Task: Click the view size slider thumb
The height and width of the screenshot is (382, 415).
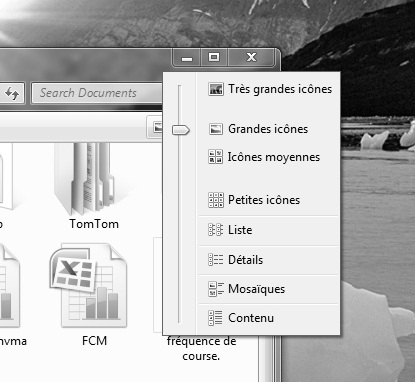Action: click(x=181, y=130)
